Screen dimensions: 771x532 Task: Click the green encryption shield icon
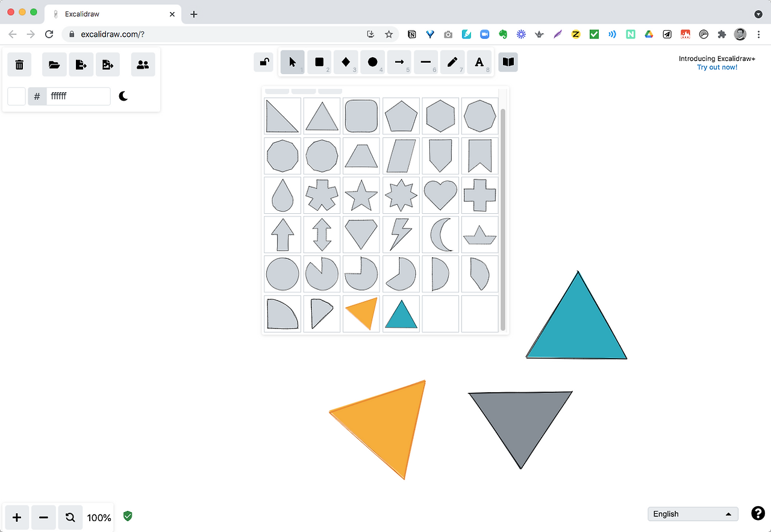point(128,516)
